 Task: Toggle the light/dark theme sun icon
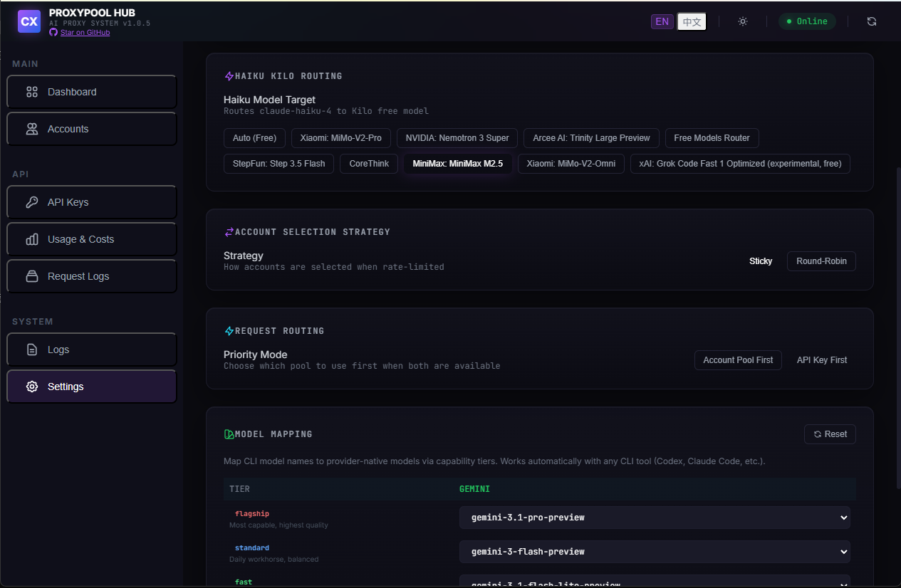tap(743, 21)
